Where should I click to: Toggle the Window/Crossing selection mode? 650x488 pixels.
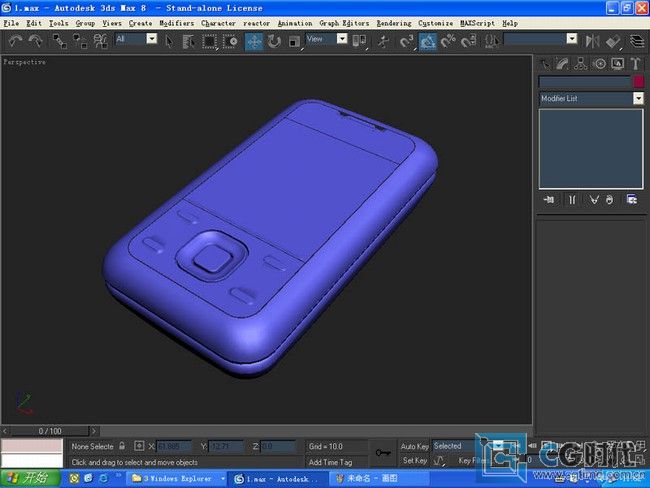point(230,41)
